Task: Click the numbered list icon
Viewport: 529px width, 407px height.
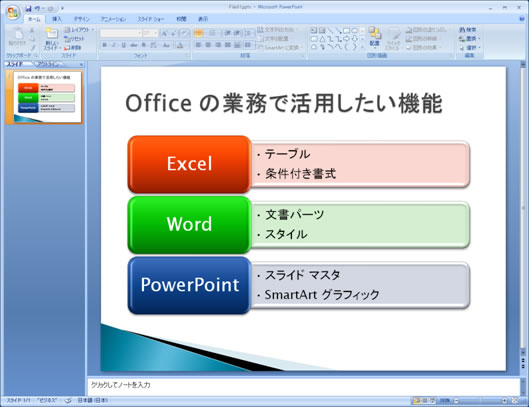Action: pos(213,33)
